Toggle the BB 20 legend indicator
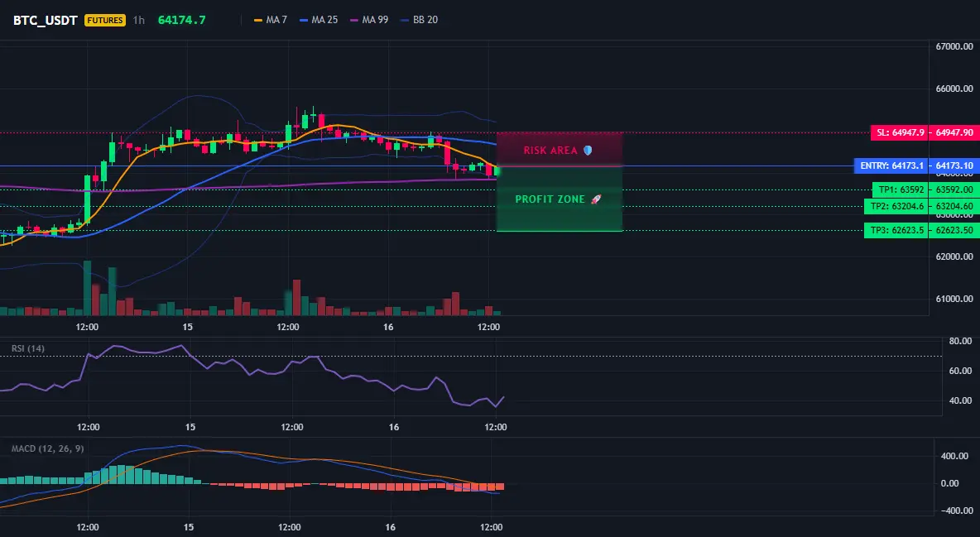Viewport: 980px width, 537px height. click(419, 20)
